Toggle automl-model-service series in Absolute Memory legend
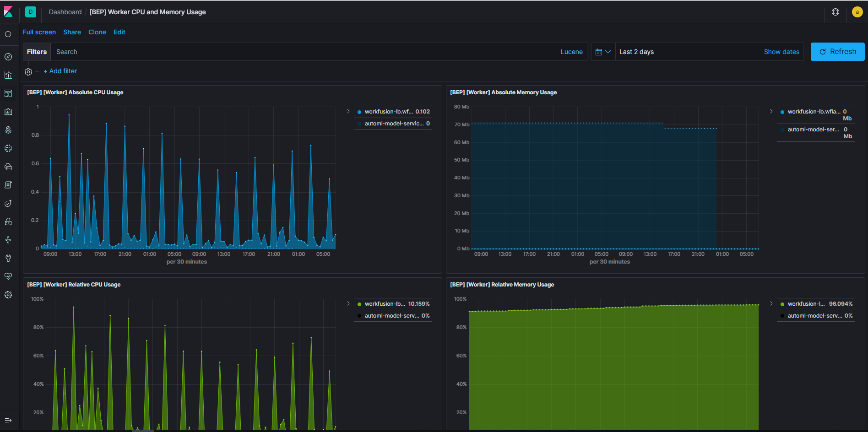The image size is (868, 432). pyautogui.click(x=816, y=133)
